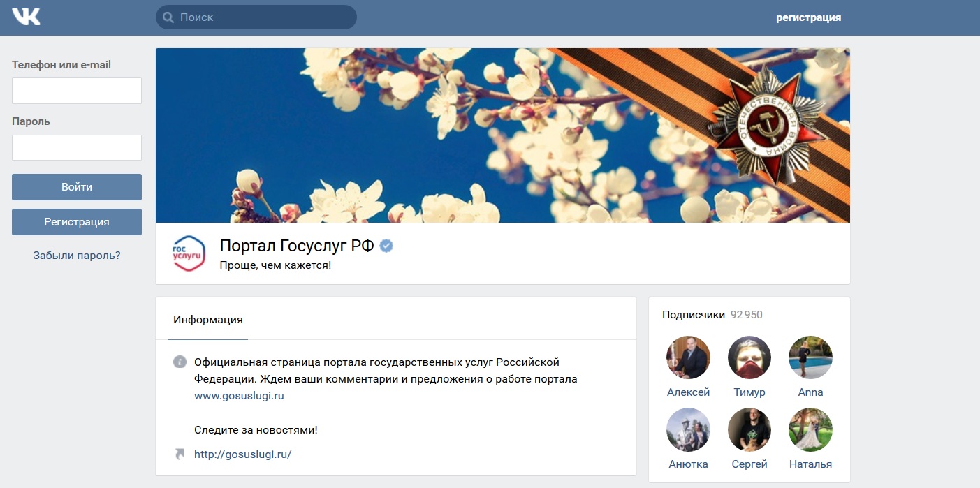Click the Проще, чем кажется! status text

click(x=275, y=265)
